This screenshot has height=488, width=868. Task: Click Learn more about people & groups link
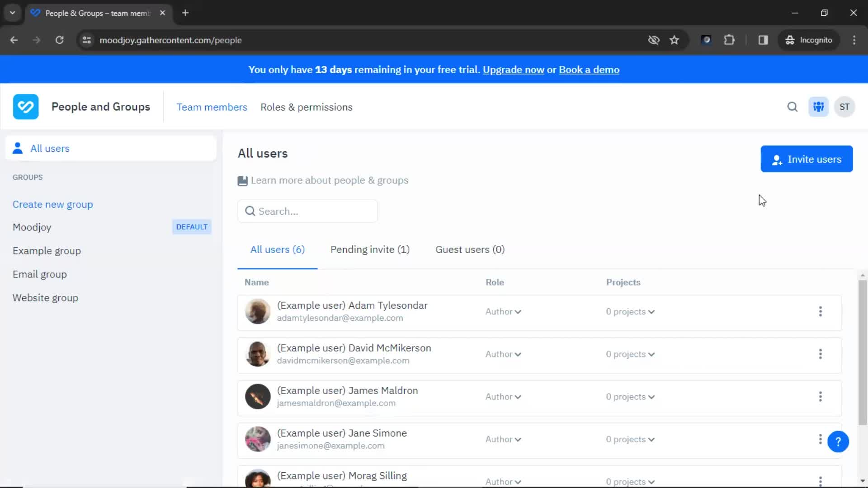pyautogui.click(x=329, y=180)
